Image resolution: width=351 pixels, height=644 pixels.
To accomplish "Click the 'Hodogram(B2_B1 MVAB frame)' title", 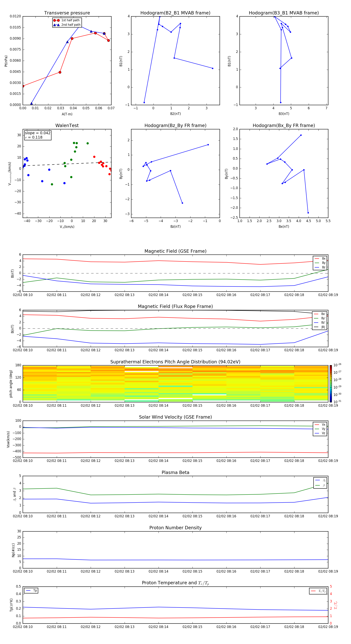I will pos(175,13).
